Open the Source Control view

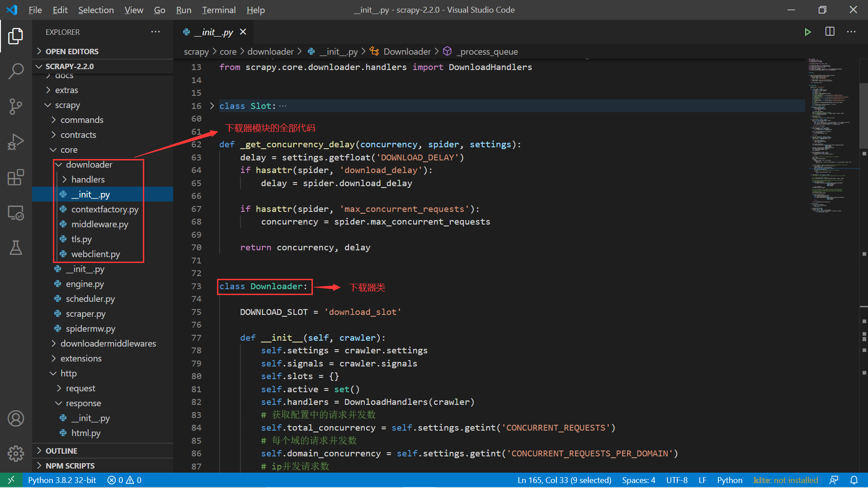(16, 107)
